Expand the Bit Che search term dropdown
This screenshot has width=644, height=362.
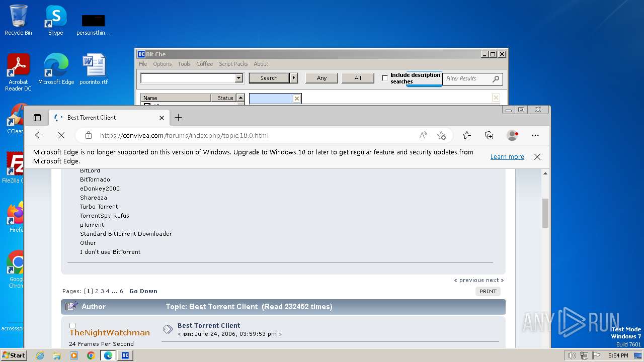[x=239, y=78]
